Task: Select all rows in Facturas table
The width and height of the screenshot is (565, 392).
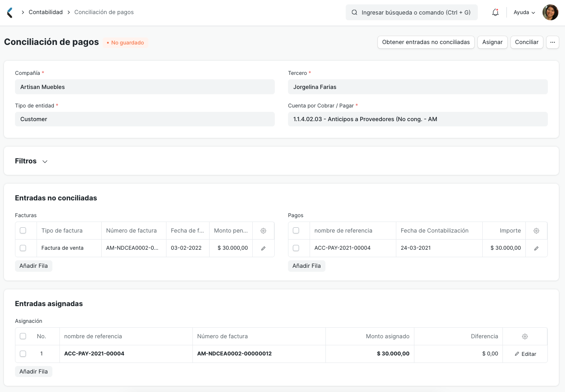Action: click(23, 230)
